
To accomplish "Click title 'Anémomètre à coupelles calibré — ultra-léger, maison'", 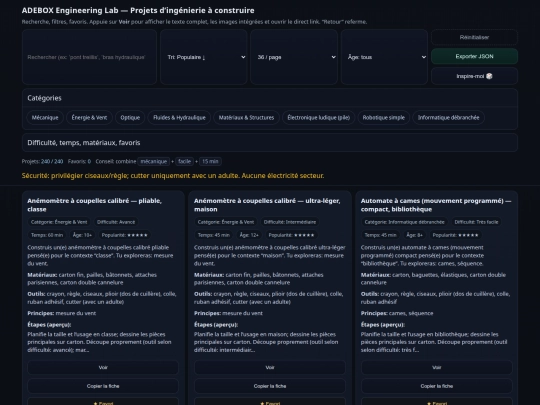I will point(267,205).
